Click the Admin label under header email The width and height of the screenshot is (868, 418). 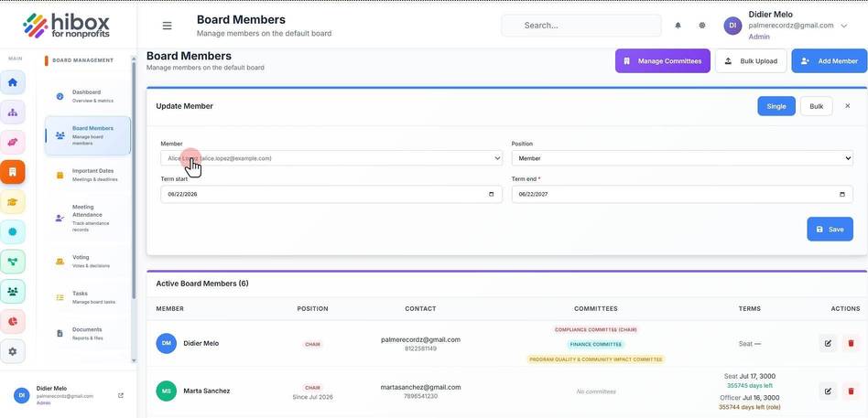pyautogui.click(x=759, y=37)
